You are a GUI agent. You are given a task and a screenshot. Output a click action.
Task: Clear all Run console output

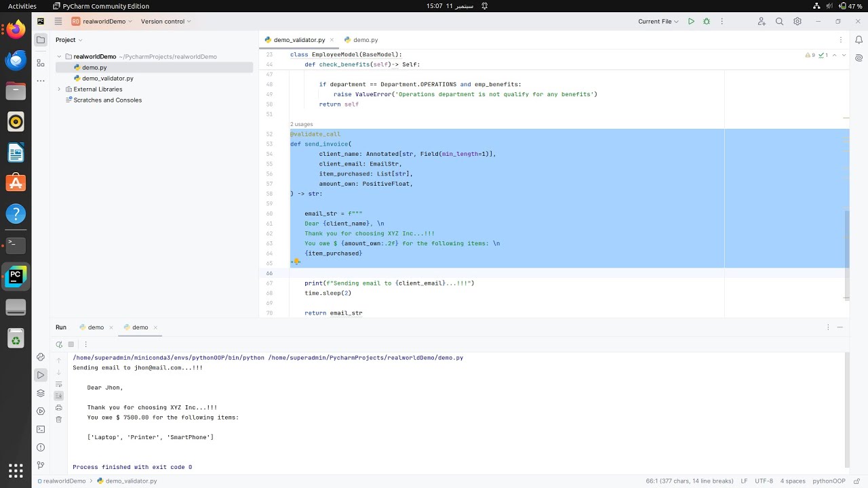pyautogui.click(x=58, y=420)
